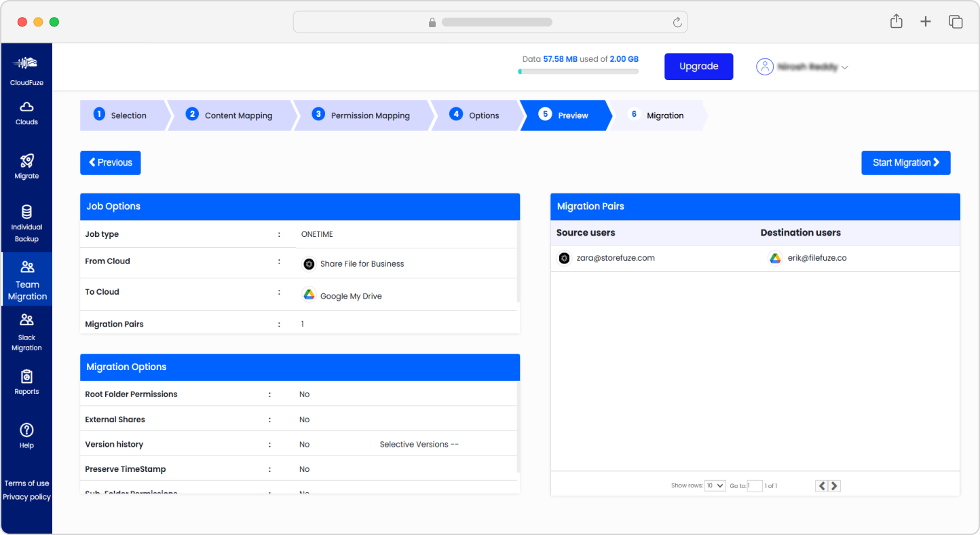This screenshot has height=535, width=980.
Task: Click destination user erik's Drive icon
Action: [775, 258]
